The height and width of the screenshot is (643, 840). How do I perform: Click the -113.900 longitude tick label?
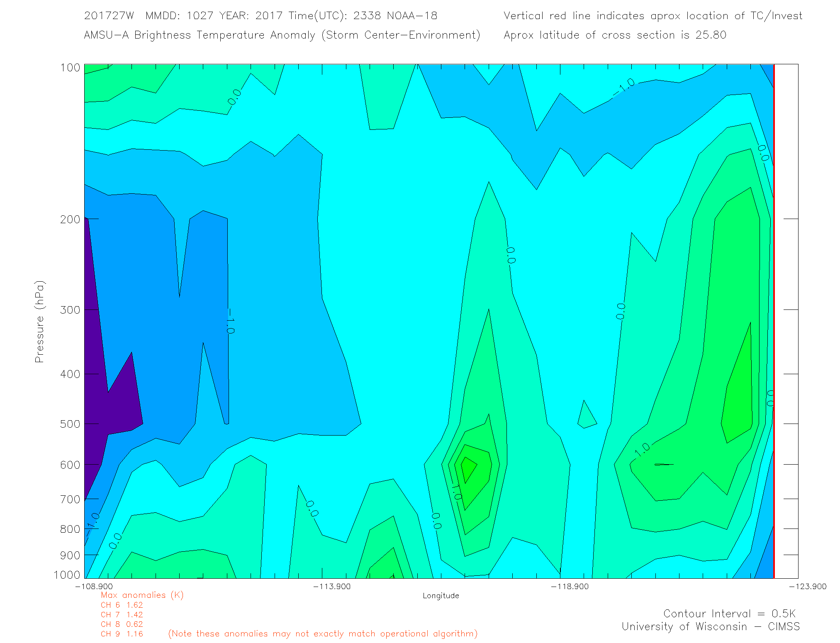tap(332, 587)
